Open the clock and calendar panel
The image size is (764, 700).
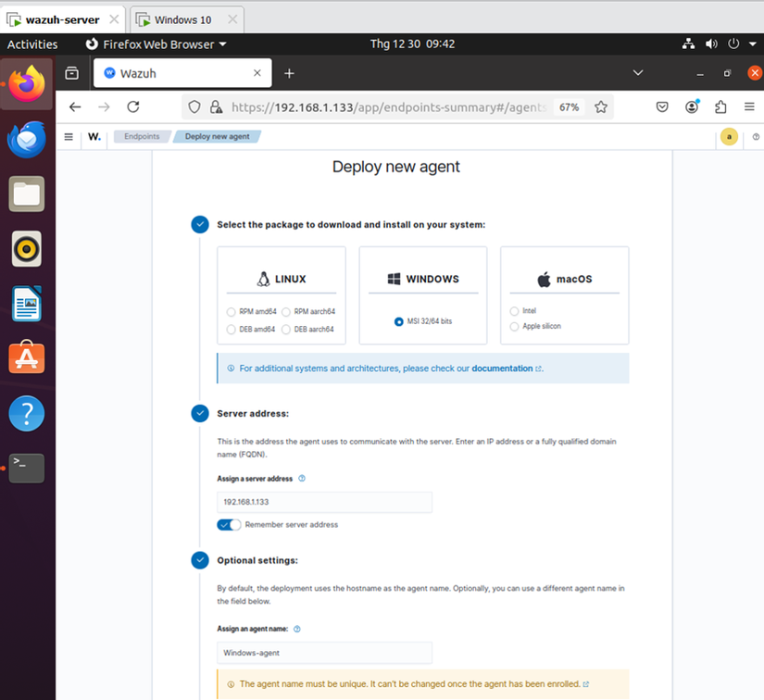[412, 44]
